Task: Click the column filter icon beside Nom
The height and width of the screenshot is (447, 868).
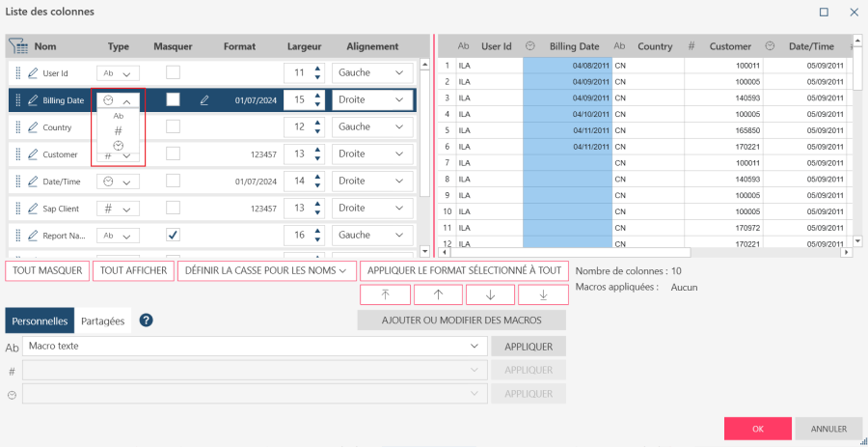Action: pos(18,46)
